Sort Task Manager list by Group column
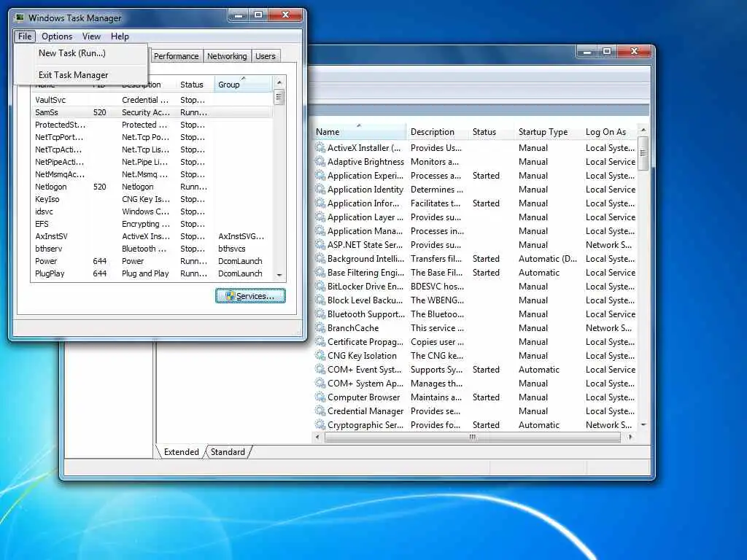Viewport: 747px width, 560px height. coord(243,85)
